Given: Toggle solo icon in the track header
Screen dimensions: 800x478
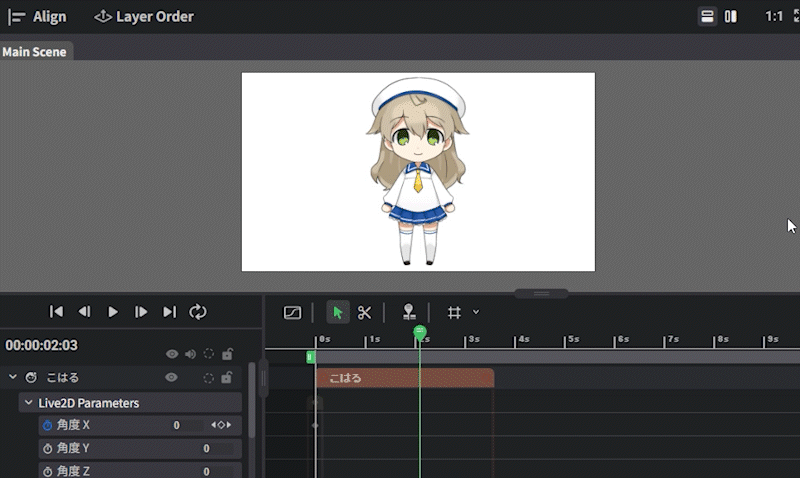Looking at the screenshot, I should pos(209,354).
